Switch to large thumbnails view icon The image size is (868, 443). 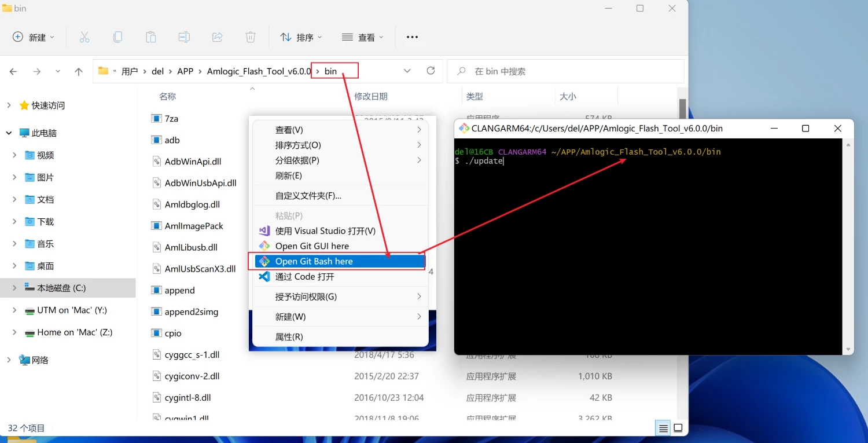click(678, 429)
